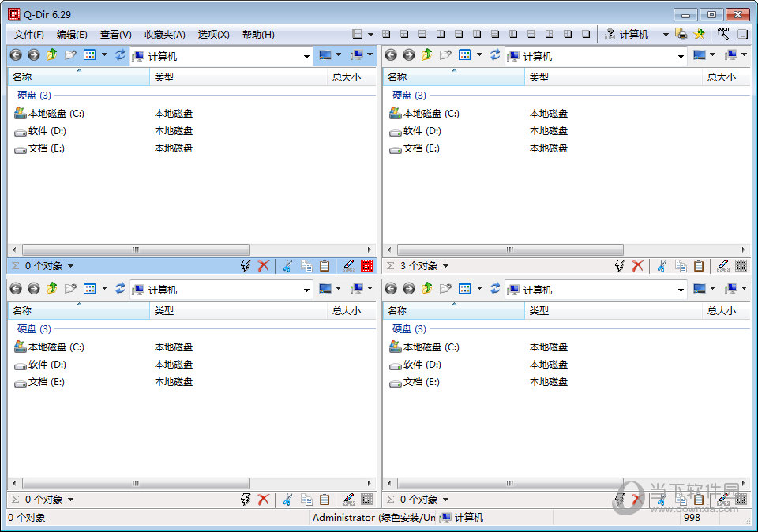Go up one folder in top-left pane
The image size is (758, 532).
tap(52, 55)
